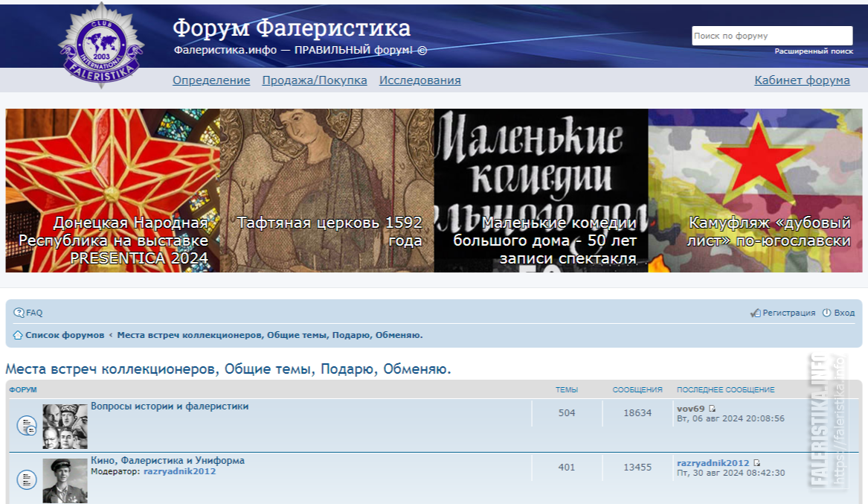Screen dimensions: 868x504
Task: Click the search magnifier in the header search box
Action: coord(846,35)
